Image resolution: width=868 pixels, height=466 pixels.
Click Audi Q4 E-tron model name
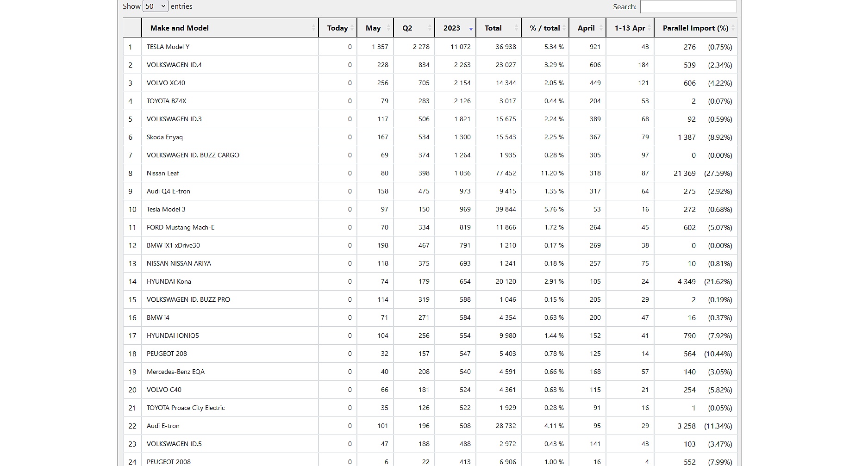point(169,191)
